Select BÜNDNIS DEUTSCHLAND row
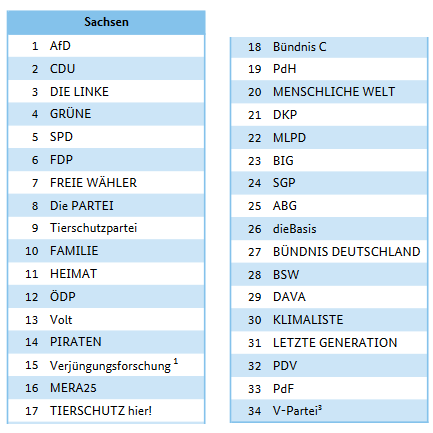Image resolution: width=433 pixels, height=433 pixels. pos(329,252)
